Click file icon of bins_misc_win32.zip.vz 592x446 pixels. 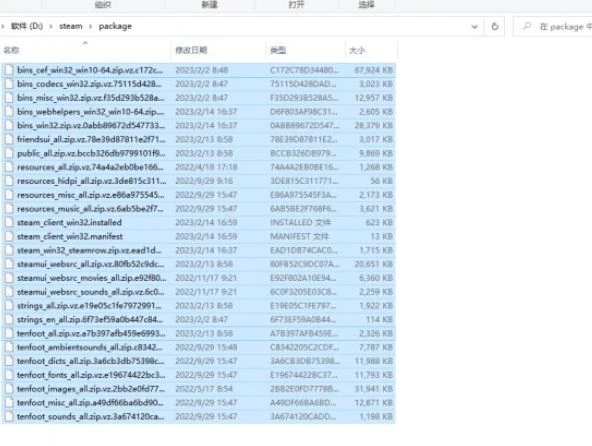click(x=9, y=98)
